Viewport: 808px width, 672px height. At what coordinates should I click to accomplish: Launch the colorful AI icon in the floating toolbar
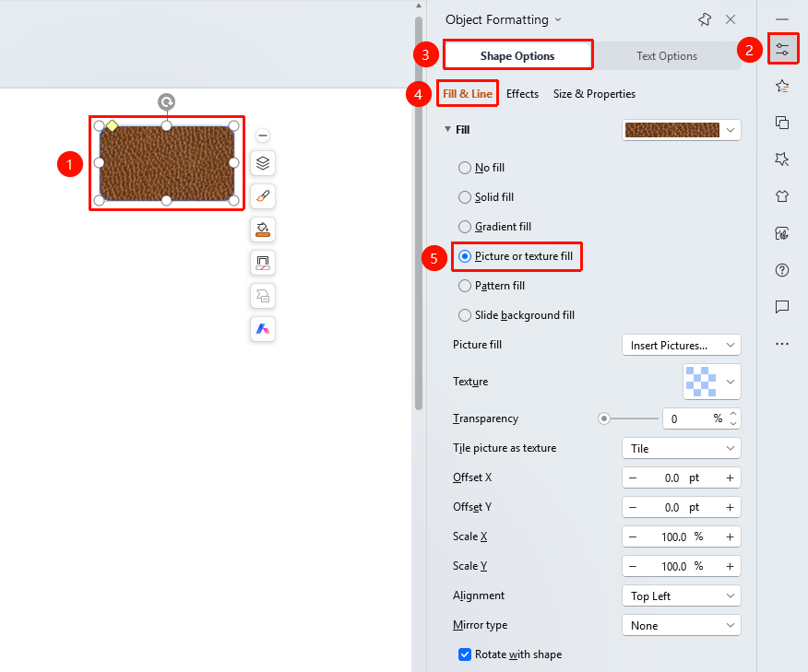263,328
